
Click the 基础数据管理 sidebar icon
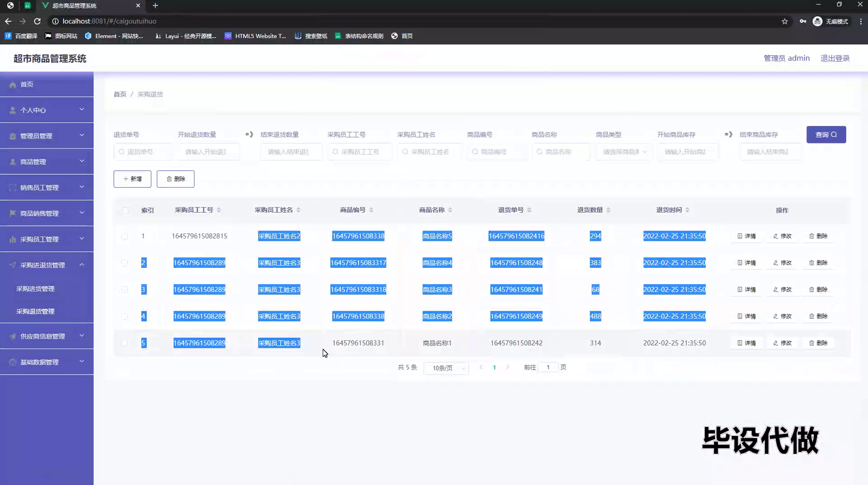[x=13, y=362]
